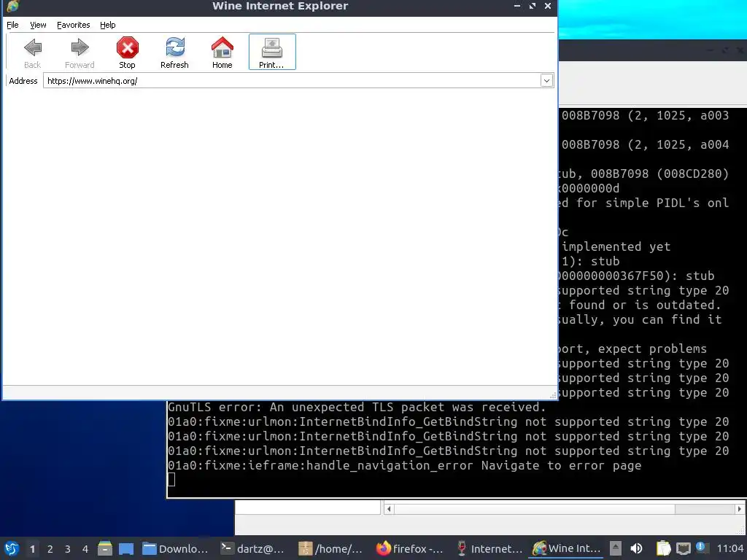Open the network status tray icon

point(683,548)
